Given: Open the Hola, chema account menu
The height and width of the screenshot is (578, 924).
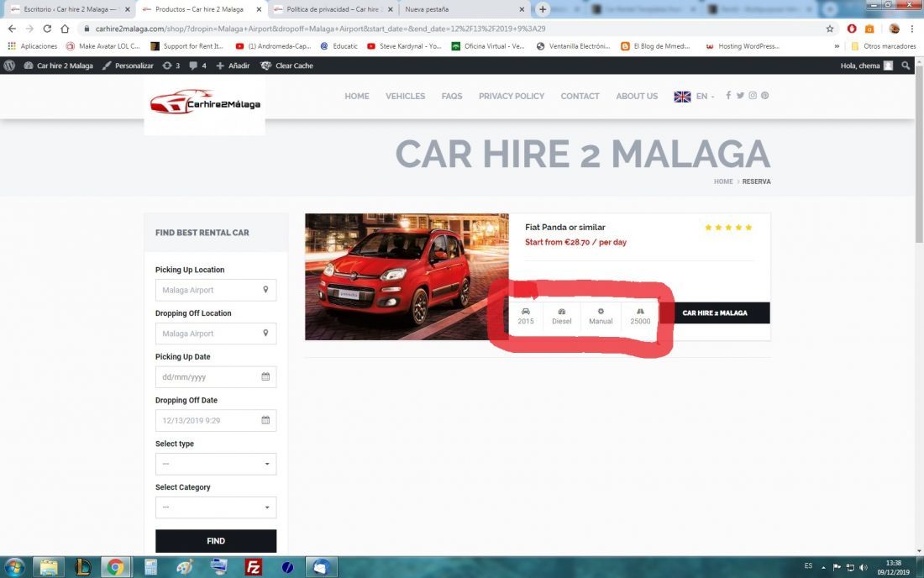Looking at the screenshot, I should pyautogui.click(x=866, y=66).
